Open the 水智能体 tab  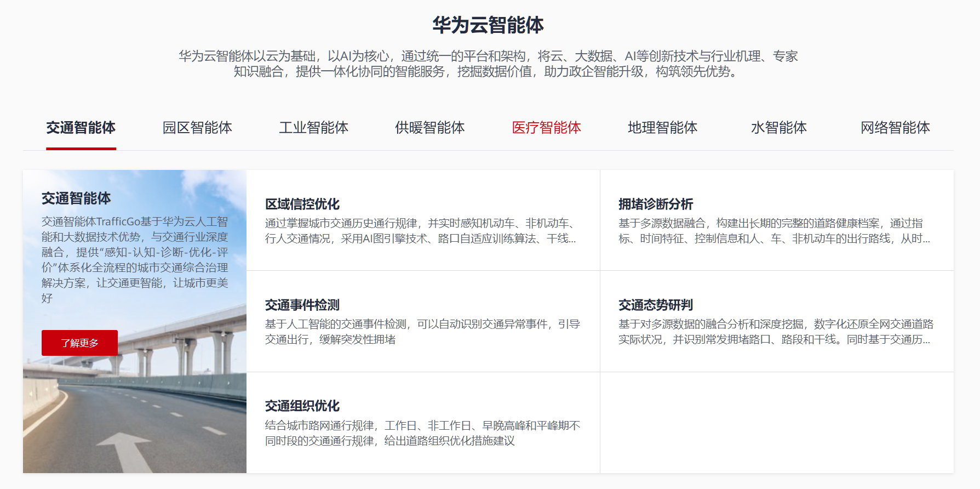point(779,128)
